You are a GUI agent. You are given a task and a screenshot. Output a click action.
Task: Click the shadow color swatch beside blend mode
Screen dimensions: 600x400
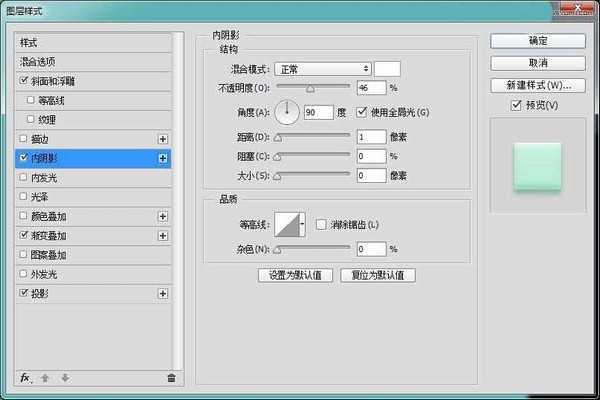[387, 69]
